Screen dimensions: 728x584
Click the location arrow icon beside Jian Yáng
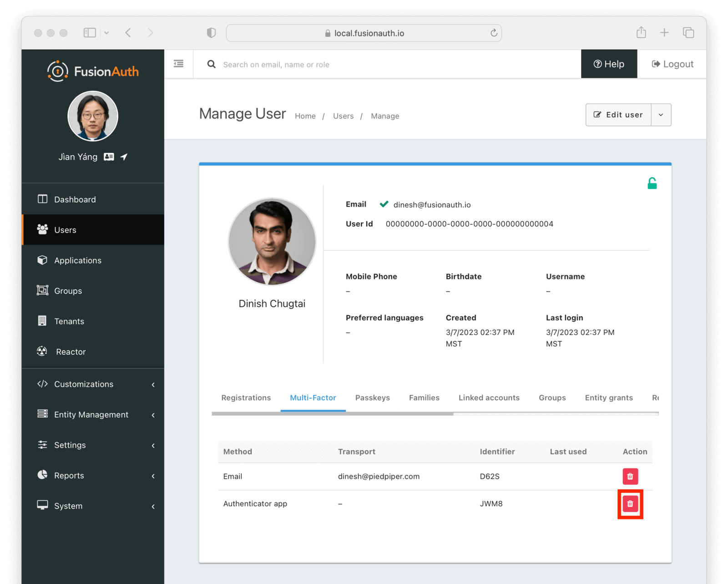click(x=124, y=157)
